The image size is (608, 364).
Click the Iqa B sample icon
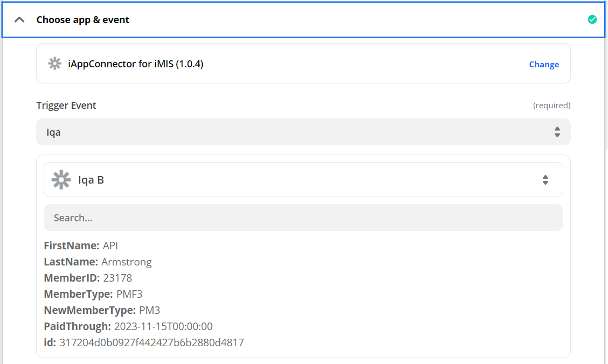[x=61, y=180]
